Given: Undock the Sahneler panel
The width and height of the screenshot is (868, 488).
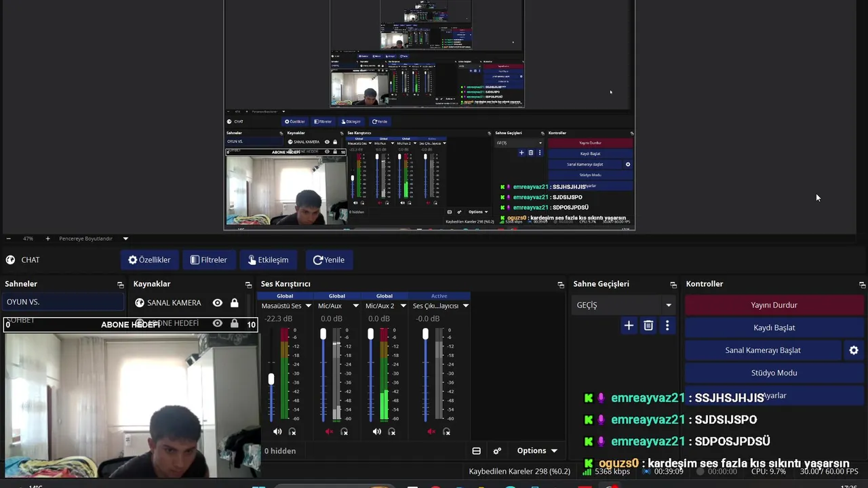Looking at the screenshot, I should pos(121,285).
